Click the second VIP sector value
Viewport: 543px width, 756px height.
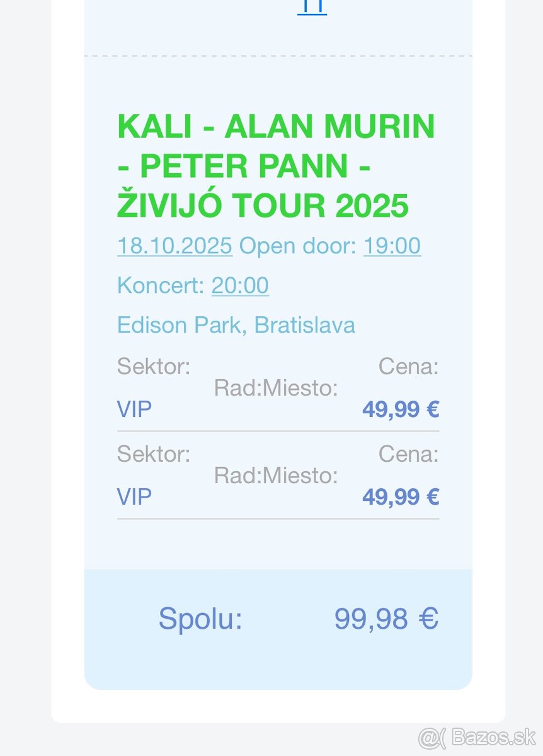pyautogui.click(x=134, y=497)
